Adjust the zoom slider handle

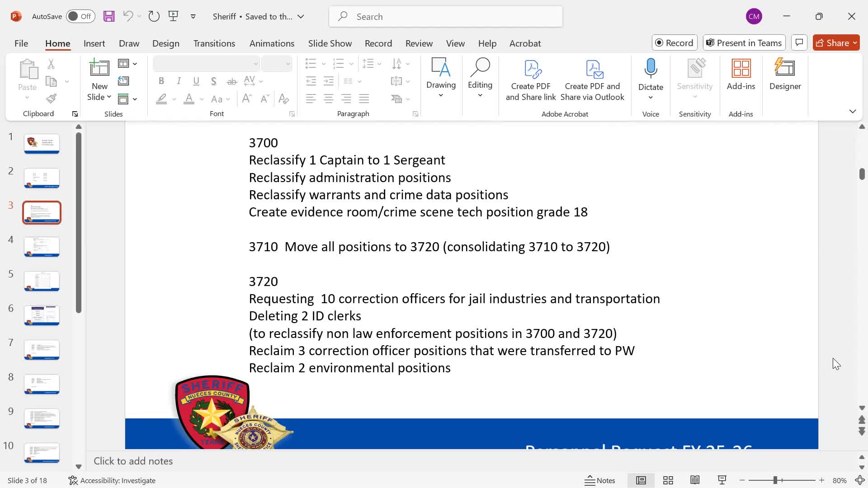pos(775,480)
